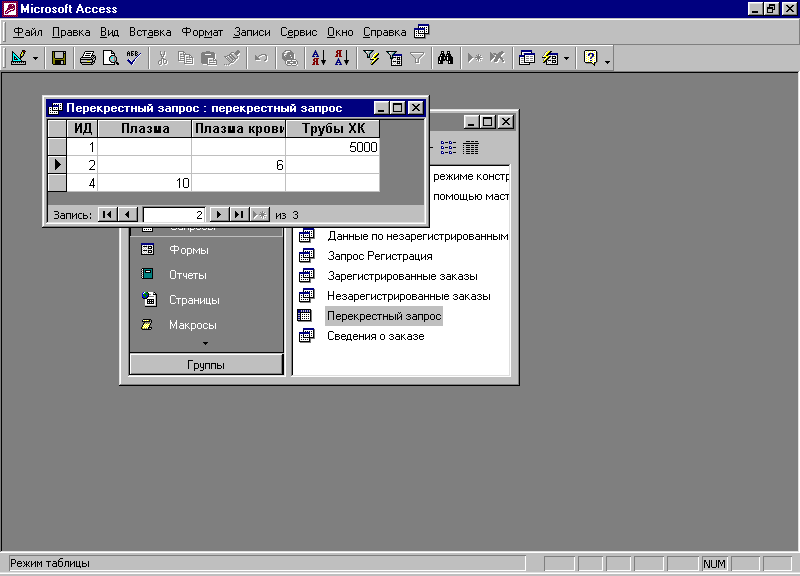Open the Записи menu
This screenshot has width=800, height=576.
[252, 32]
